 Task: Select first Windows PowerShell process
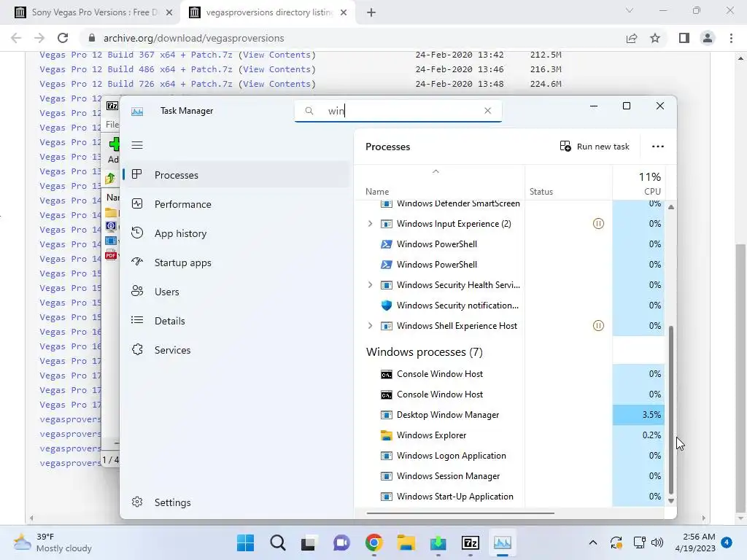tap(437, 244)
